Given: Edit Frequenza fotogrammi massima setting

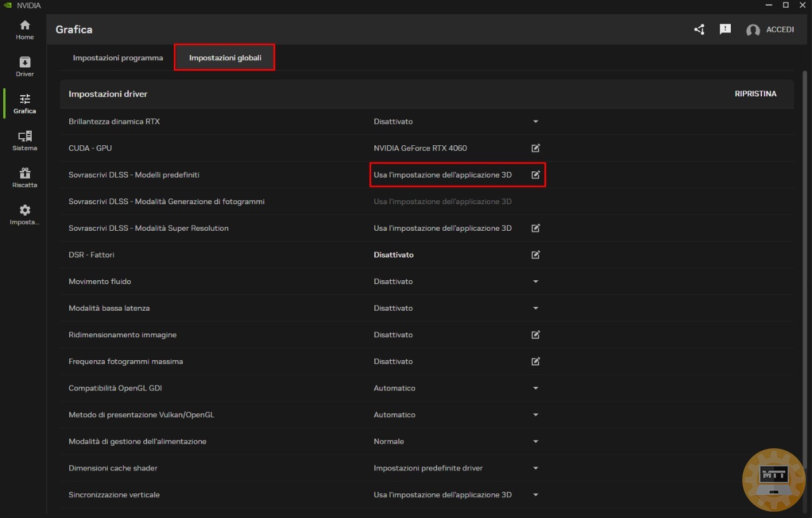Looking at the screenshot, I should [x=535, y=361].
